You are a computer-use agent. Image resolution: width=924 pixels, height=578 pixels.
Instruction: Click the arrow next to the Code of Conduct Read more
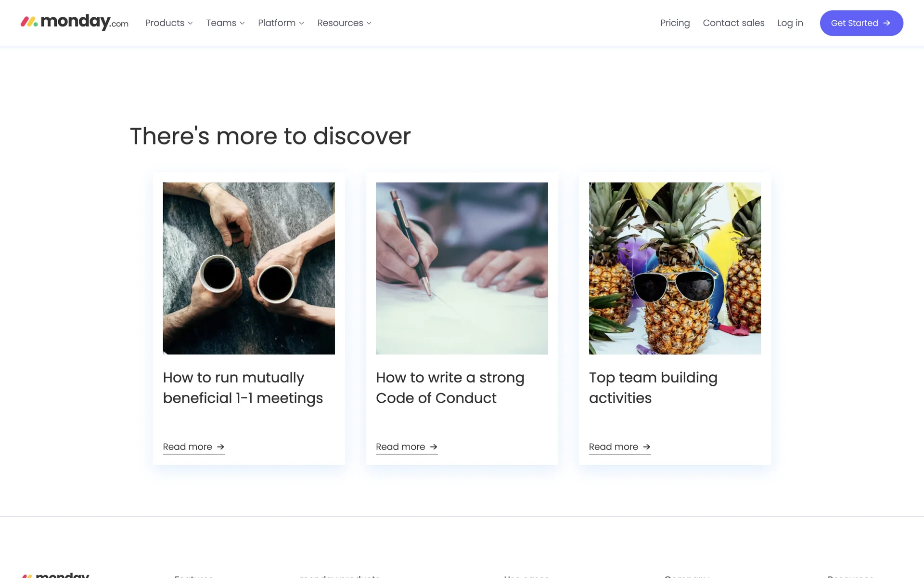click(x=434, y=447)
